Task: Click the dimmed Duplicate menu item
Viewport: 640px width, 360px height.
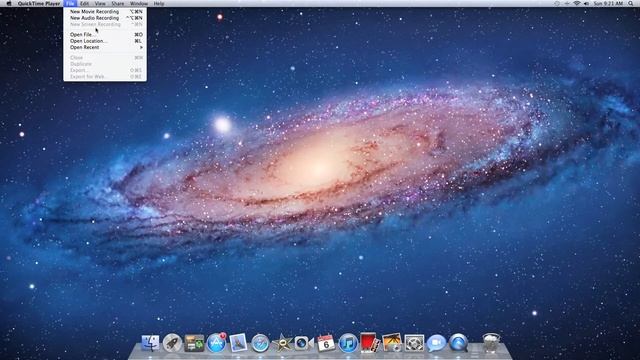Action: click(x=105, y=64)
